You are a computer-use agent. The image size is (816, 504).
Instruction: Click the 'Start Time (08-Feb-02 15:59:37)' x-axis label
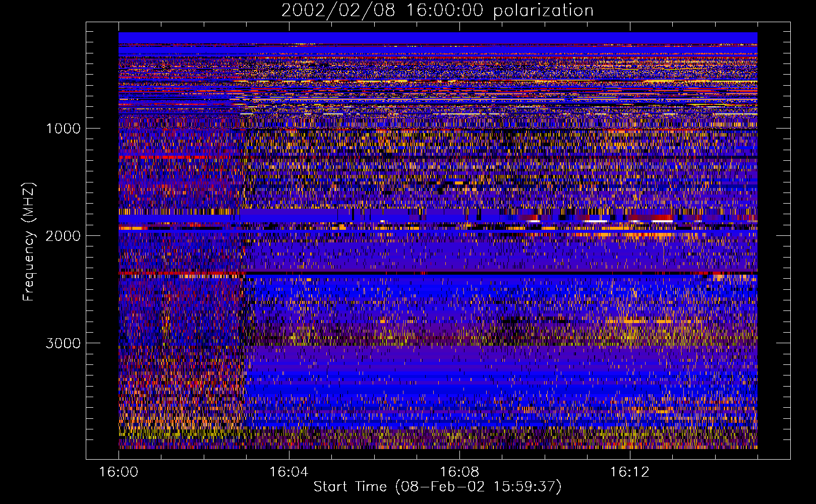[437, 487]
